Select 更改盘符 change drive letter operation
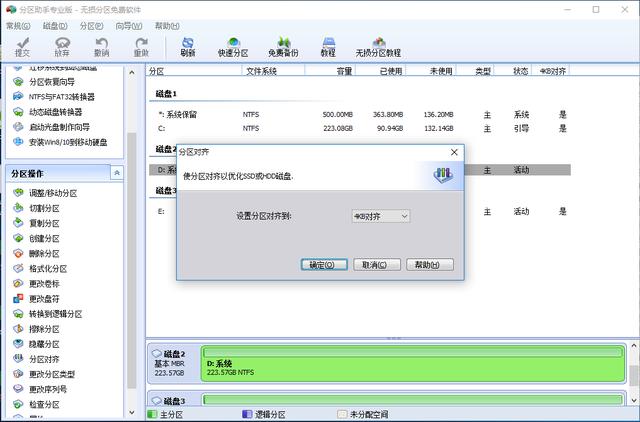 pyautogui.click(x=36, y=299)
